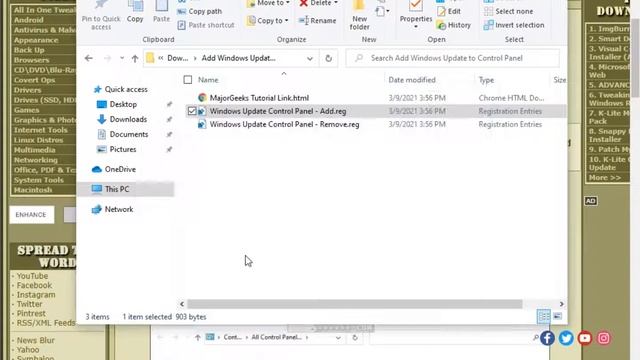640x360 pixels.
Task: Click the scroll right arrow
Action: click(x=561, y=304)
